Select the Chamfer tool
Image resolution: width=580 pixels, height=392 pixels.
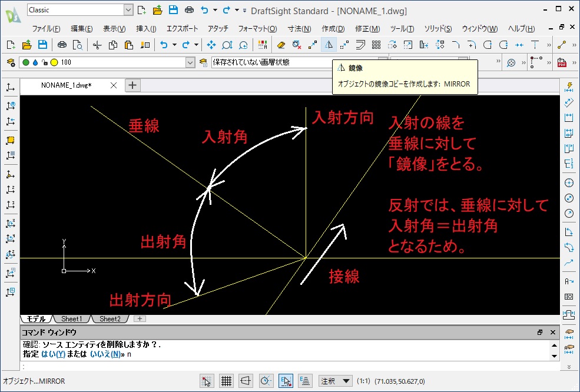[456, 45]
